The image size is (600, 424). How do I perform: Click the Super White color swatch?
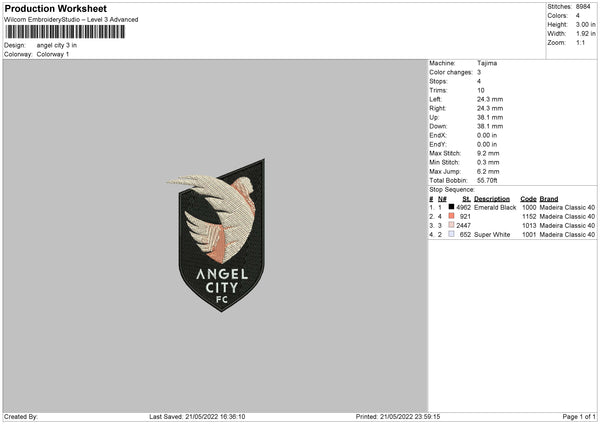pos(452,234)
